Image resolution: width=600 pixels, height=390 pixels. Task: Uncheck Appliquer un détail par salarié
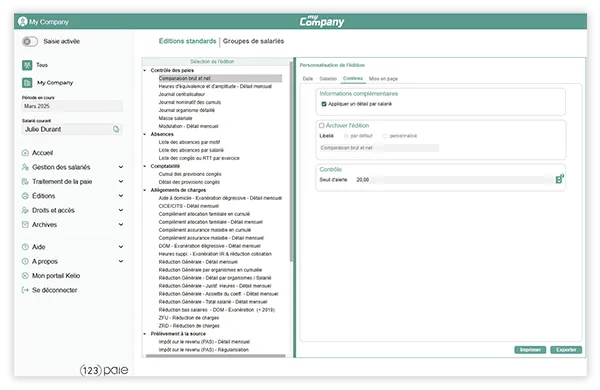(x=324, y=104)
